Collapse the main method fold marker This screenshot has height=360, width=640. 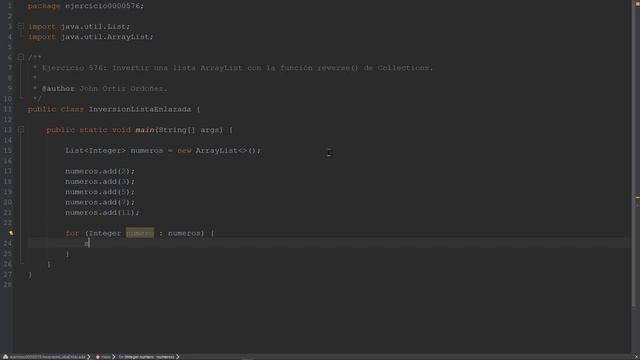[x=20, y=130]
